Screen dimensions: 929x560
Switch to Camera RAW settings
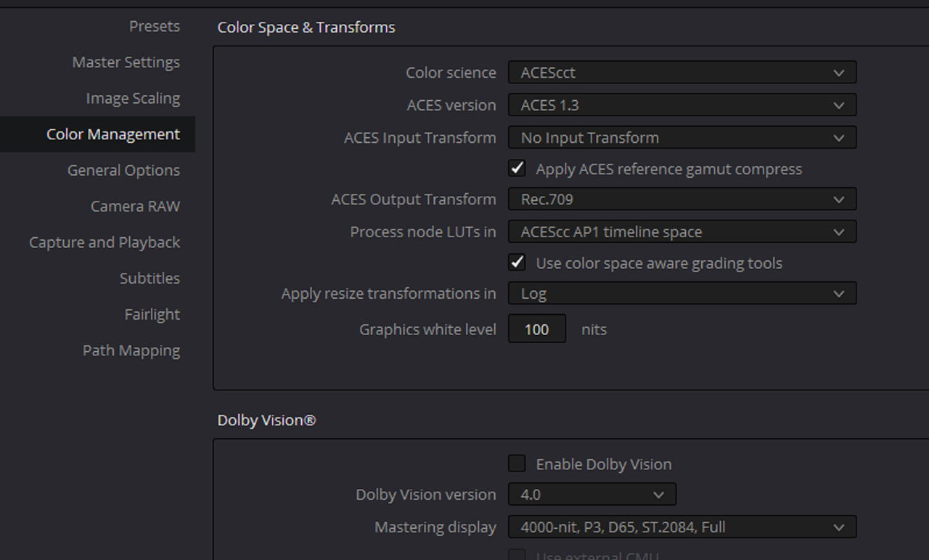point(135,206)
